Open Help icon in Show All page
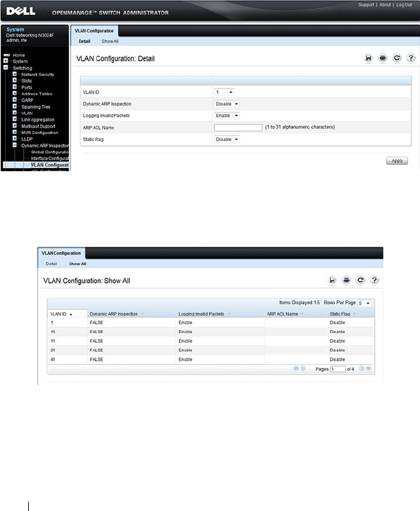The height and width of the screenshot is (511, 420). (x=374, y=280)
